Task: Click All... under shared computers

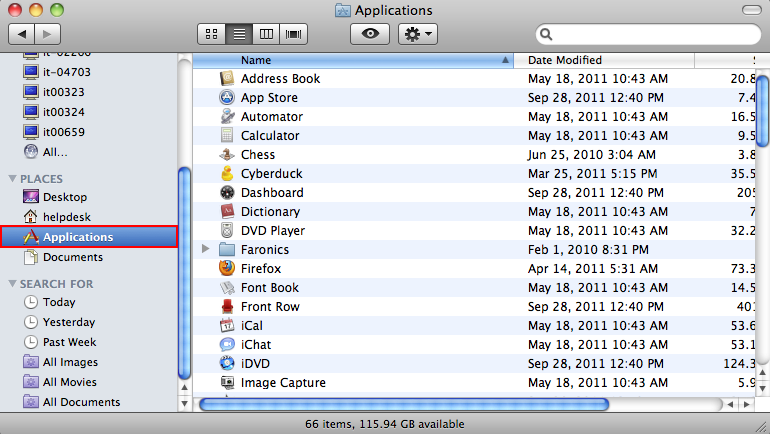Action: coord(55,152)
